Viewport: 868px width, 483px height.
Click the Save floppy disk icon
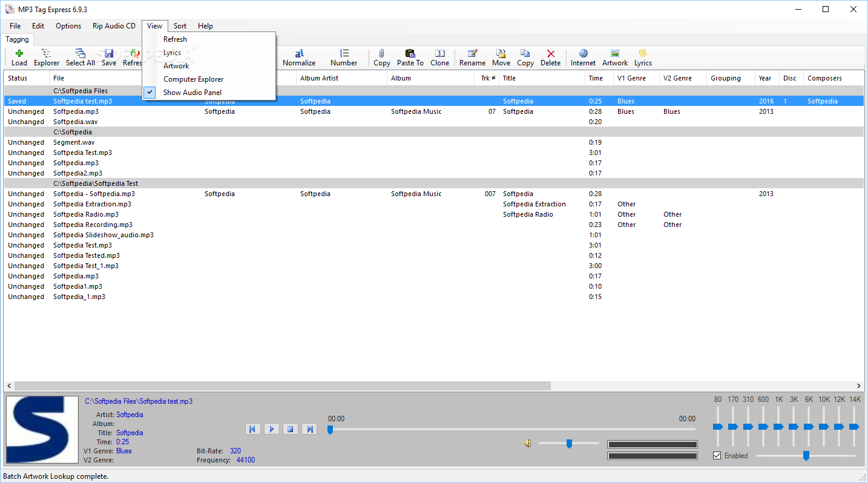coord(109,54)
